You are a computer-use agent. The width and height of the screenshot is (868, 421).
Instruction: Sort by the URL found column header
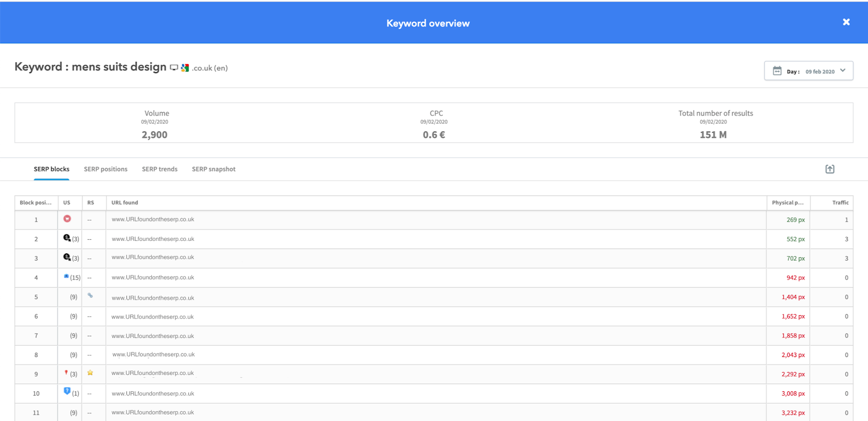[436, 203]
